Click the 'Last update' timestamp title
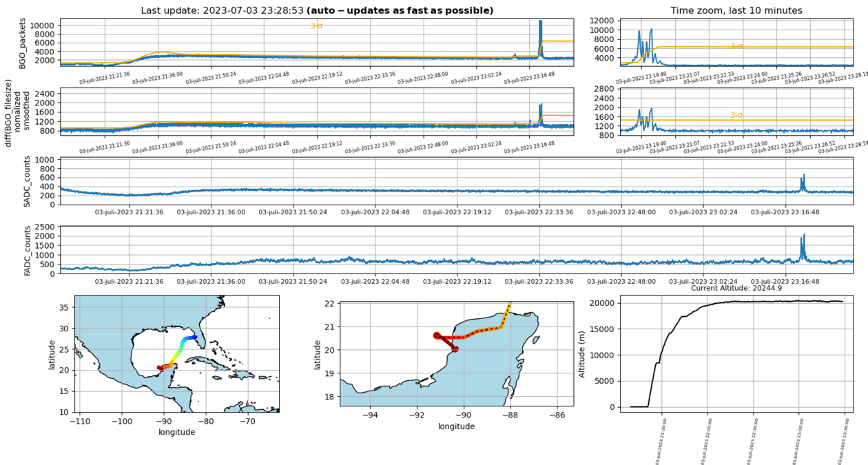Viewport: 868px width, 465px height. pyautogui.click(x=317, y=10)
